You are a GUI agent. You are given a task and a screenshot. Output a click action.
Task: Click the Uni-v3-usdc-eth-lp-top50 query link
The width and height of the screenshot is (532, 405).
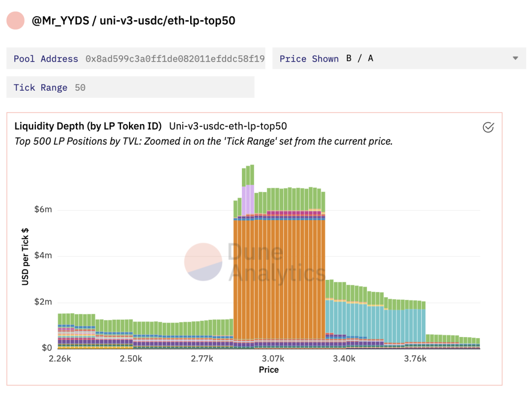(x=228, y=126)
